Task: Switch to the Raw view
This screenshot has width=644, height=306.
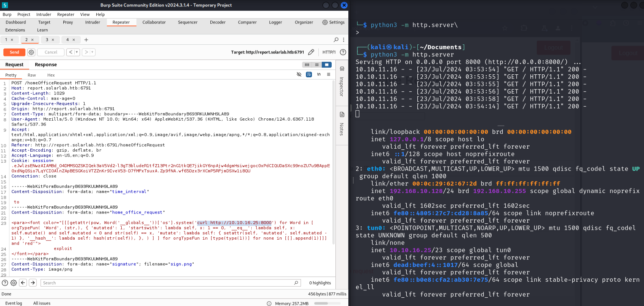Action: pos(32,75)
